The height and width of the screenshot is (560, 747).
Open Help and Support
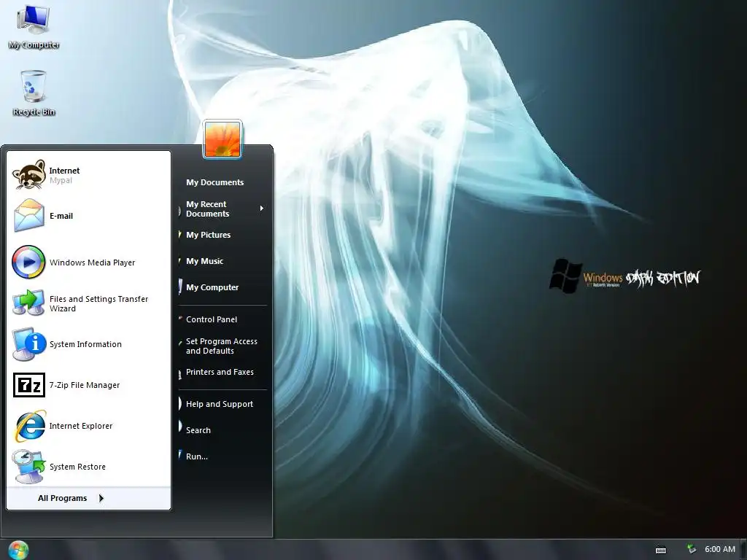[219, 404]
